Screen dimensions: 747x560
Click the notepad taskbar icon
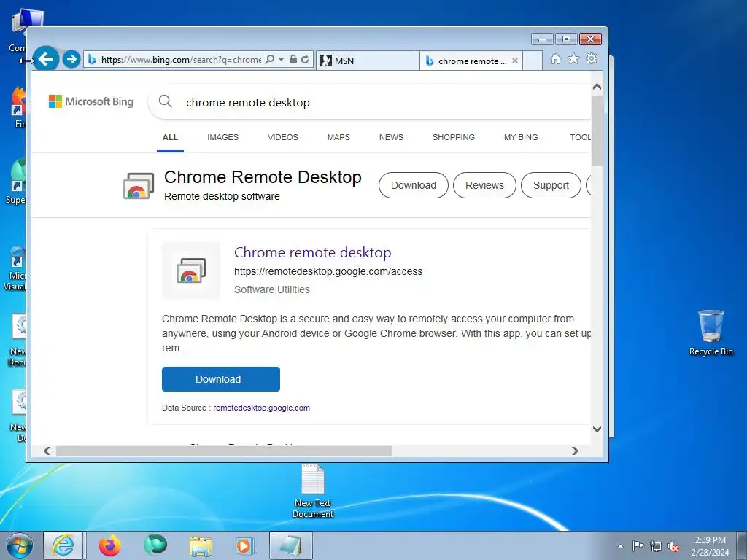(291, 545)
